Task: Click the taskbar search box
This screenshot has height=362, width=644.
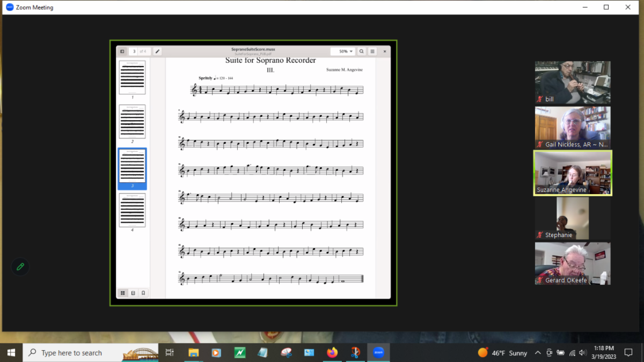Action: click(x=91, y=352)
